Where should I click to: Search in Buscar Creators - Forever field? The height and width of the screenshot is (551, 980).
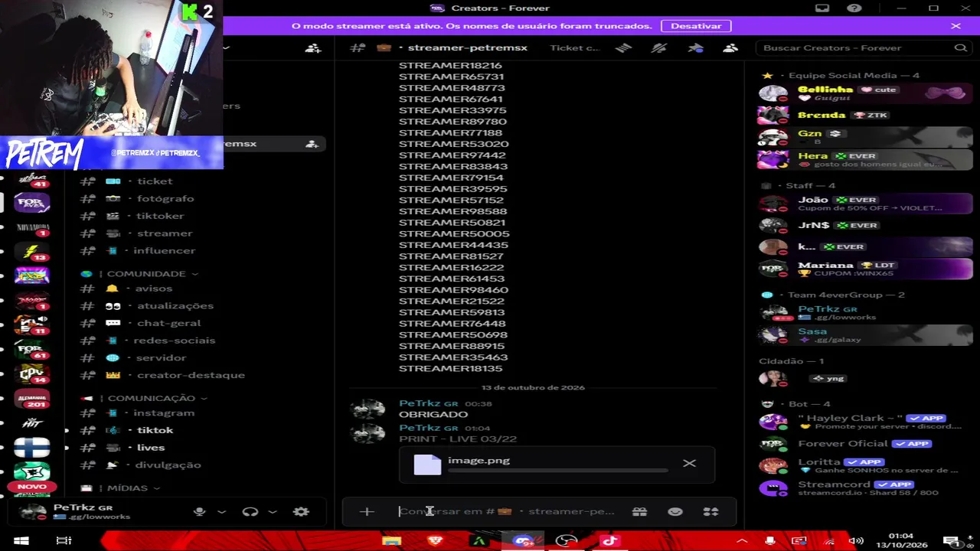click(x=864, y=47)
